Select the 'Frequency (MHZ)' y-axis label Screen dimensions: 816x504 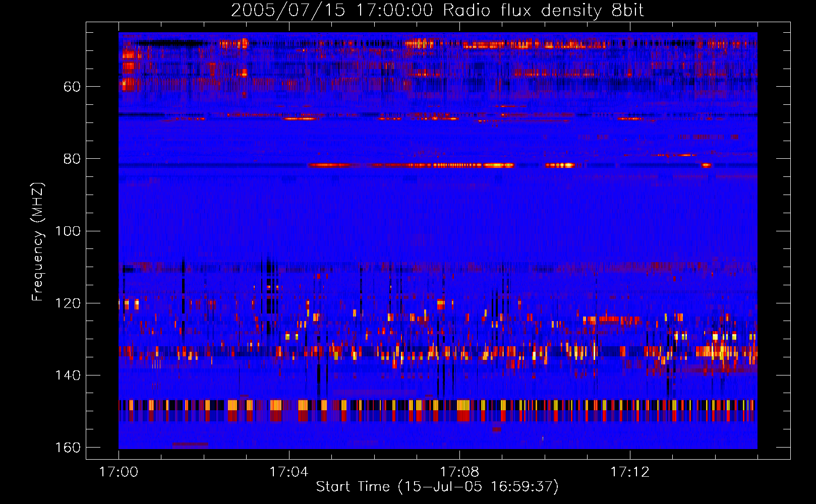[38, 242]
